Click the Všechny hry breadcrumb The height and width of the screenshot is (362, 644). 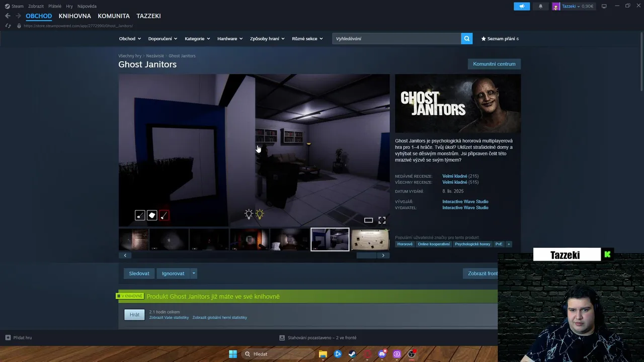pyautogui.click(x=130, y=56)
